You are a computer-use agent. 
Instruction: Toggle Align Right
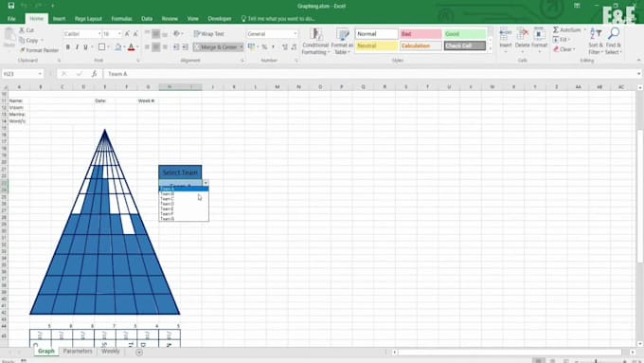click(x=165, y=47)
